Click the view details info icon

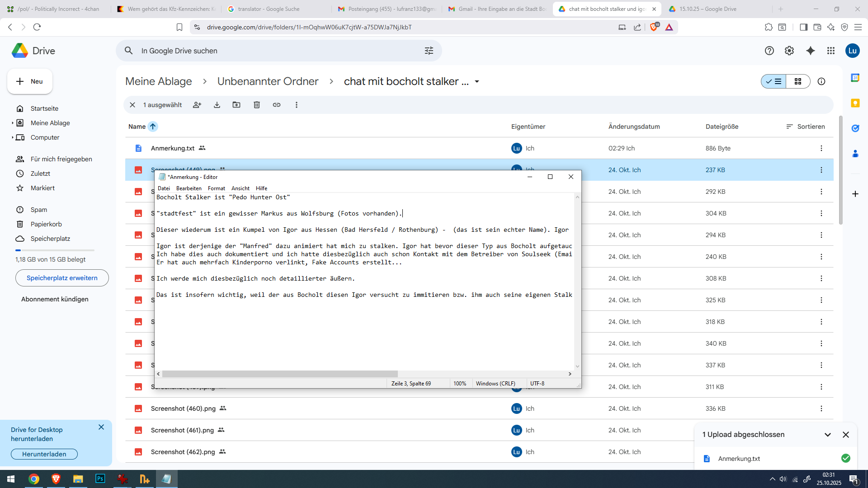821,81
